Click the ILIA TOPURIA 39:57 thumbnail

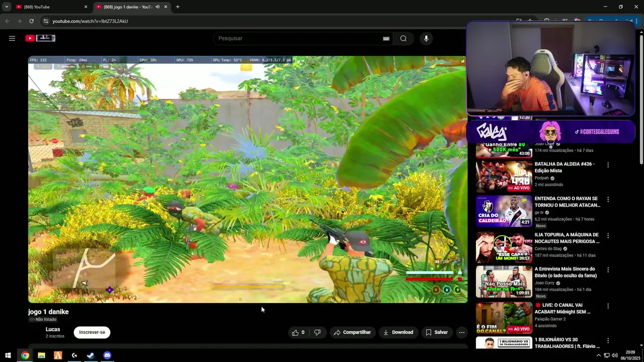pyautogui.click(x=504, y=247)
